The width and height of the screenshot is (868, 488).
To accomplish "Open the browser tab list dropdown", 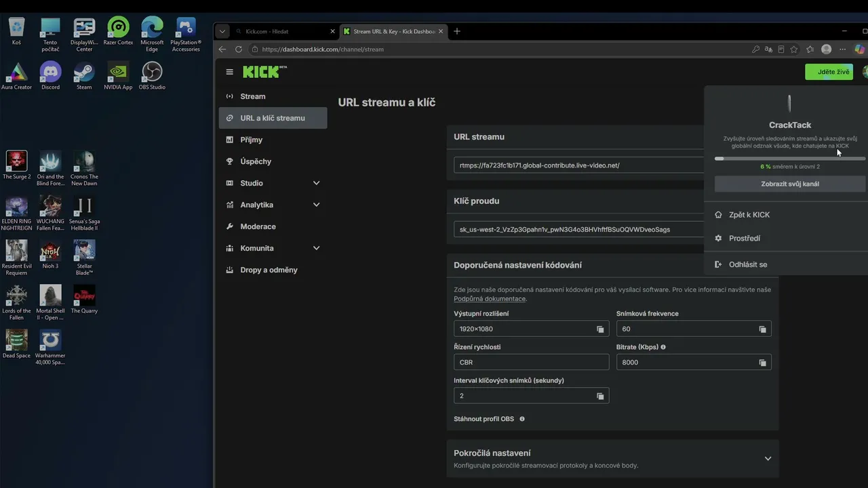I will [x=222, y=31].
